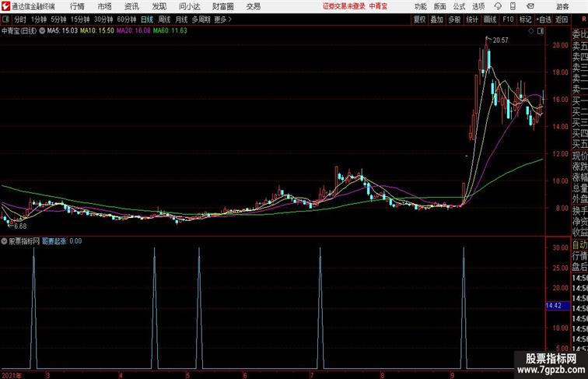Screen dimensions: 588x379
Task: Switch to 15分钟 period
Action: coord(80,19)
